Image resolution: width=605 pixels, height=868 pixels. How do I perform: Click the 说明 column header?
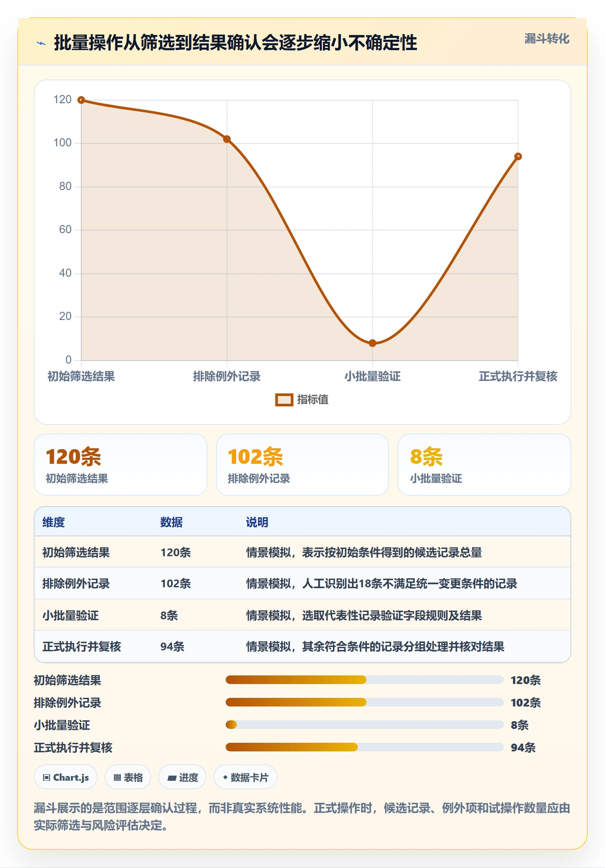(257, 522)
